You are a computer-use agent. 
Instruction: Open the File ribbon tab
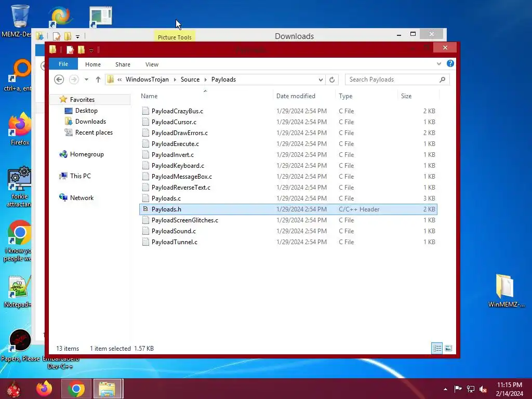pos(63,64)
